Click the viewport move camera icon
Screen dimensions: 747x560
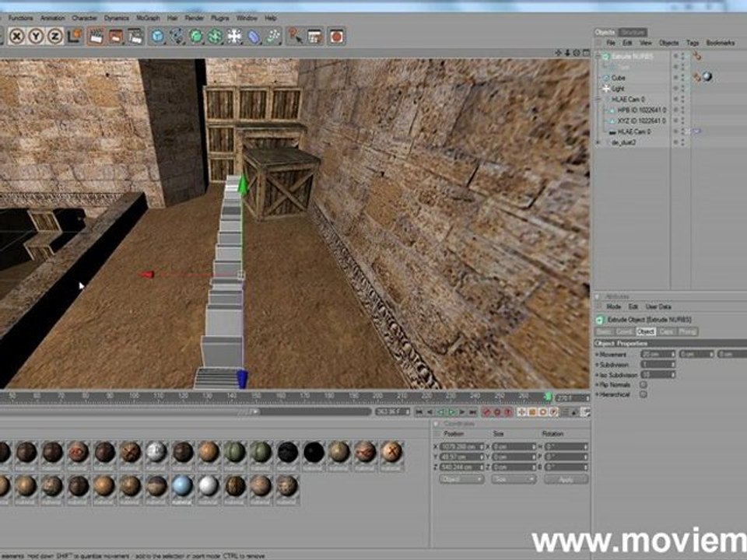pos(559,52)
